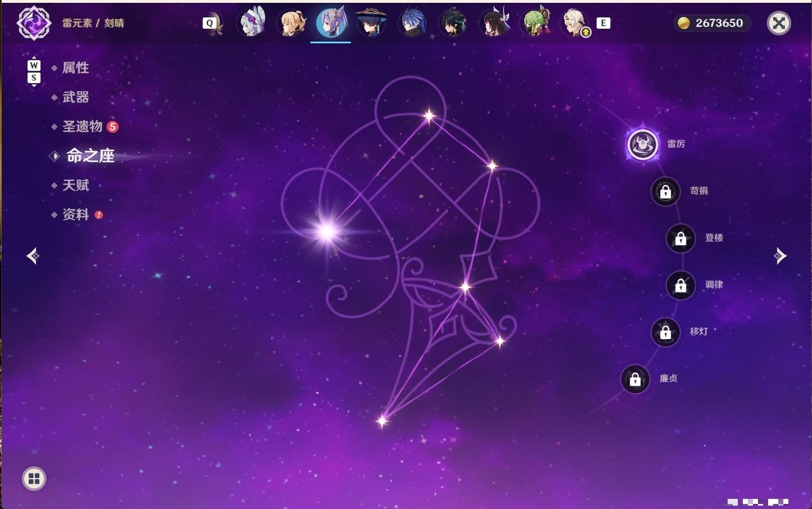812x509 pixels.
Task: Open the locked 调律 constellation node
Action: [x=680, y=285]
